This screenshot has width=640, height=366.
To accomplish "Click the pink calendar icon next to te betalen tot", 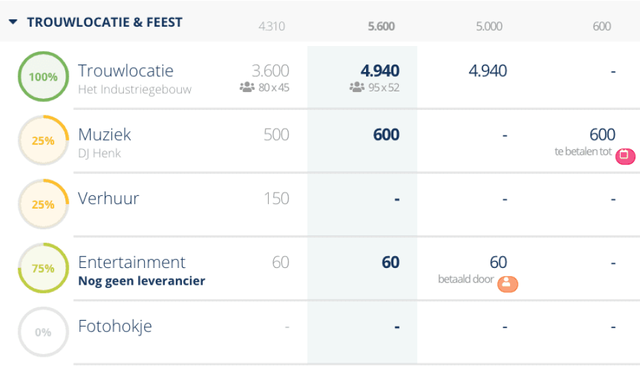I will [625, 156].
